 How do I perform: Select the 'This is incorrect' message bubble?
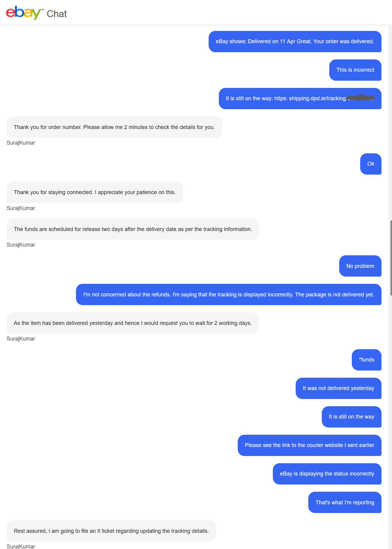point(355,70)
